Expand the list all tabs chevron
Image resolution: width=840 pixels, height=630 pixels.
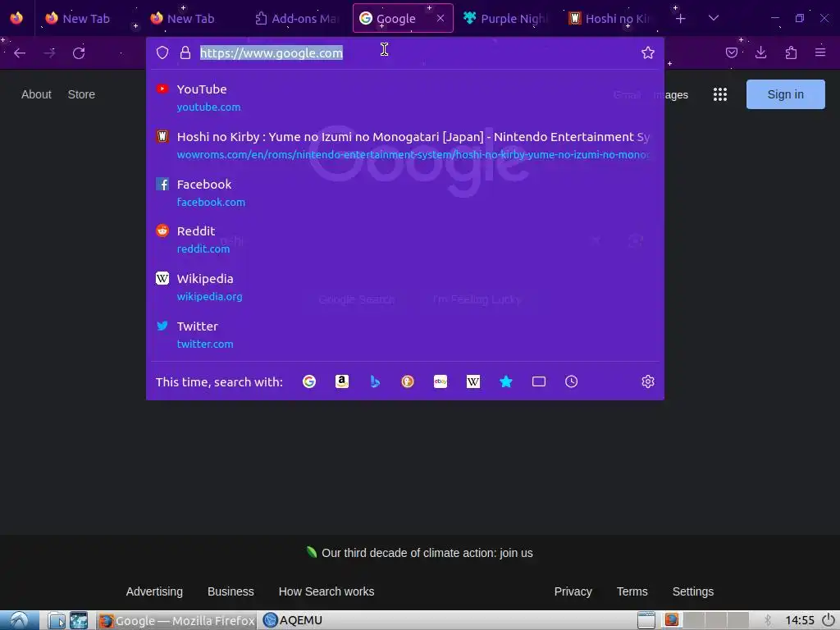click(713, 18)
